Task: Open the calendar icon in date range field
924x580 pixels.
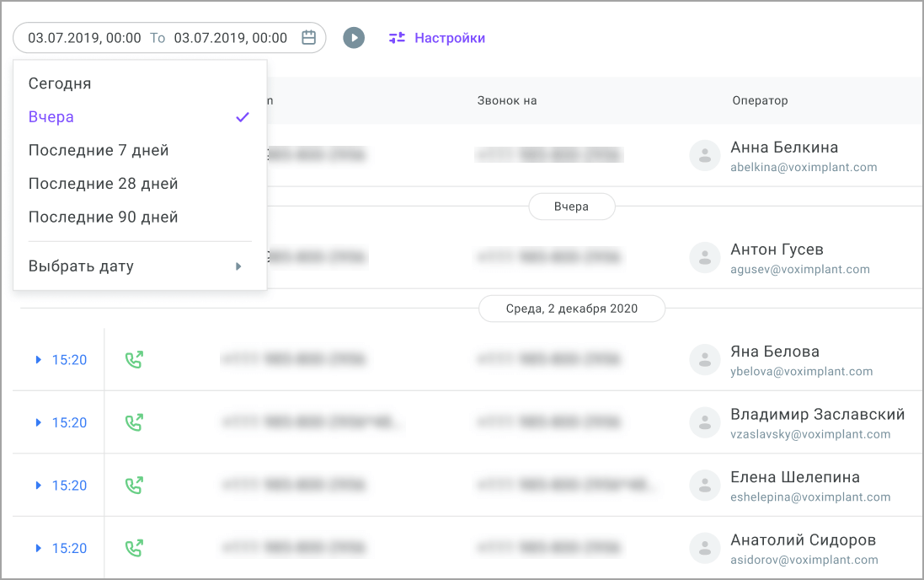Action: pyautogui.click(x=309, y=38)
